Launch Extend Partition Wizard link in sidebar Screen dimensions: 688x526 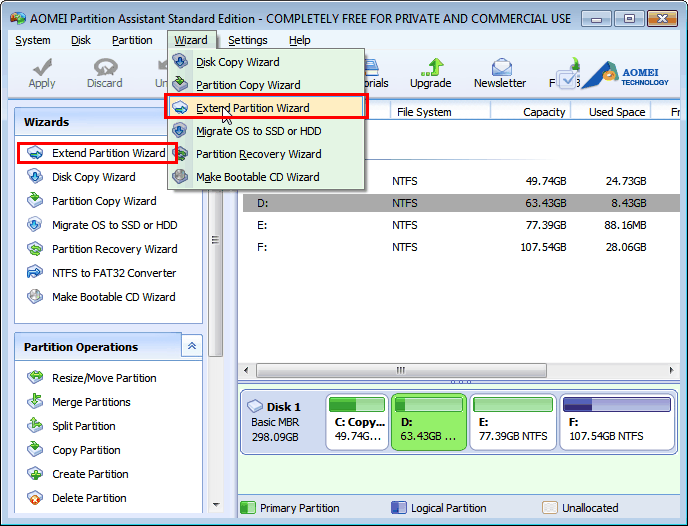tap(108, 153)
